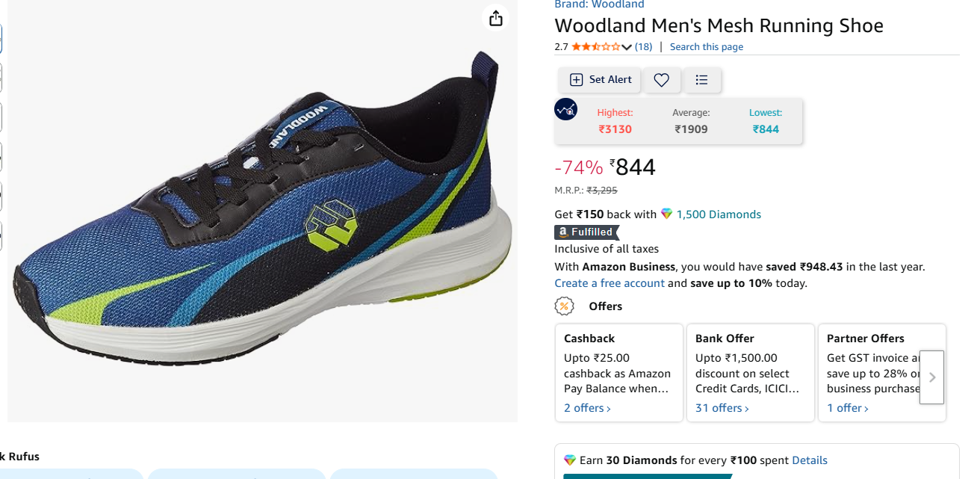Expand the rating breakdown chevron
Screen dimensions: 980x479
click(x=627, y=47)
